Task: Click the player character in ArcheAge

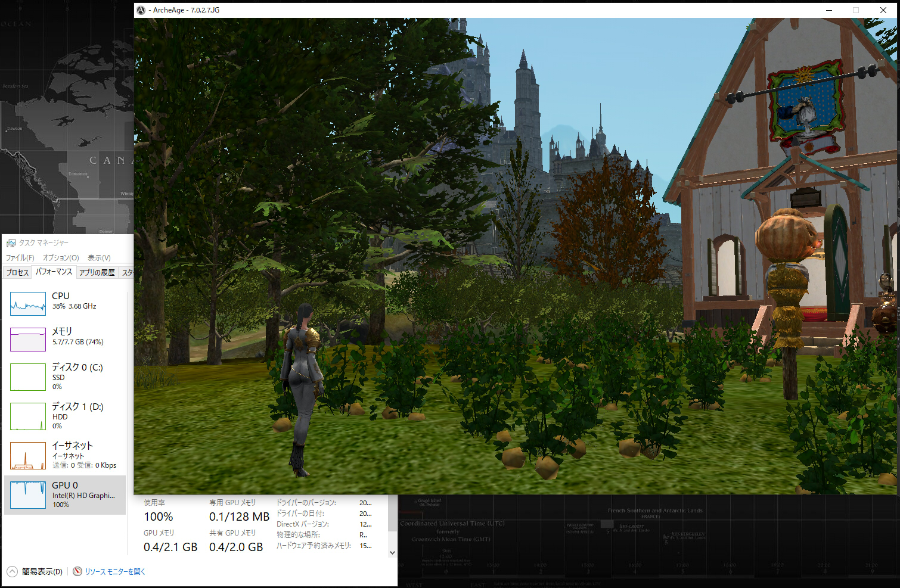Action: [x=302, y=390]
